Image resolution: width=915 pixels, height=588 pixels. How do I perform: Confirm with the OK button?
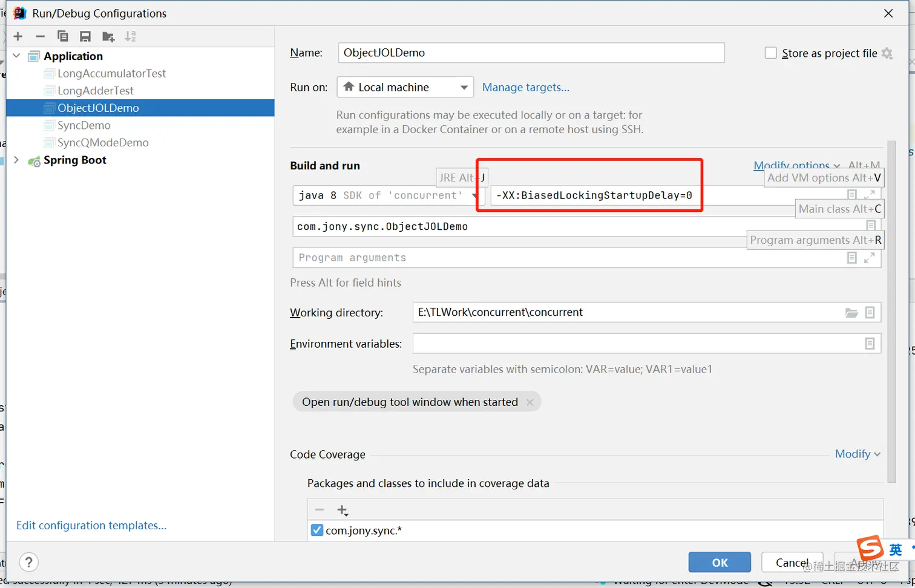tap(720, 562)
